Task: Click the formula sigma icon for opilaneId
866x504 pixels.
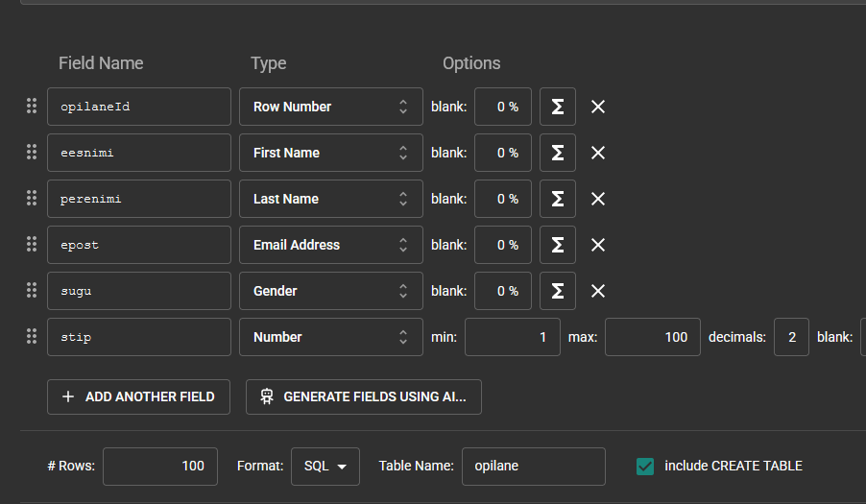Action: [x=557, y=107]
